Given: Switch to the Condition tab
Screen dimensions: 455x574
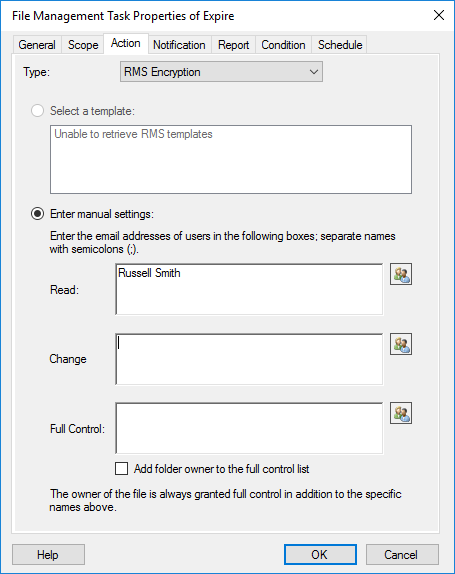Looking at the screenshot, I should click(283, 45).
